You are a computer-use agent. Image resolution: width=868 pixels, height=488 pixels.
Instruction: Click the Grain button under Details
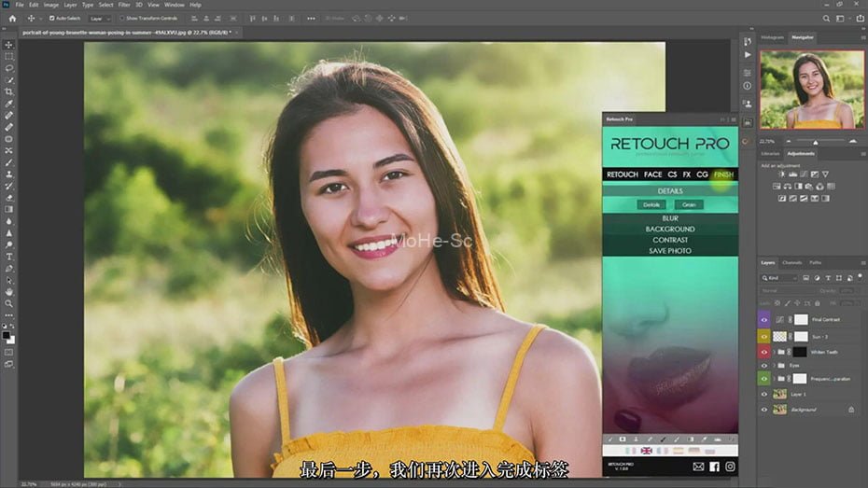click(x=689, y=204)
